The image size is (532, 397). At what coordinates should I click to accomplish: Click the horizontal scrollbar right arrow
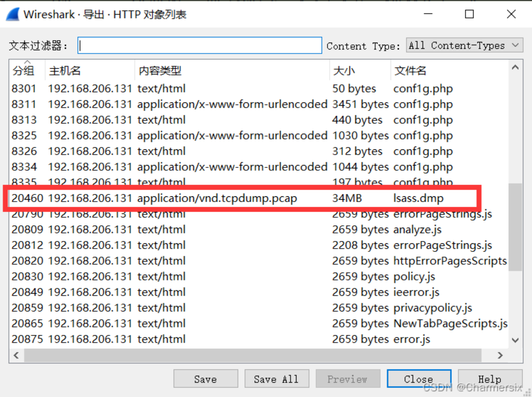point(500,355)
